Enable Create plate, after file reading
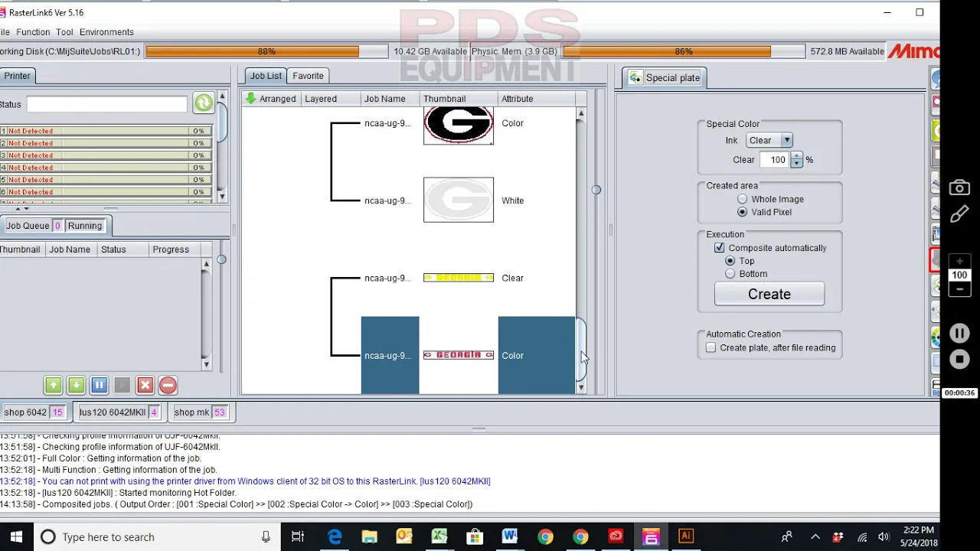Viewport: 980px width, 551px height. [711, 347]
